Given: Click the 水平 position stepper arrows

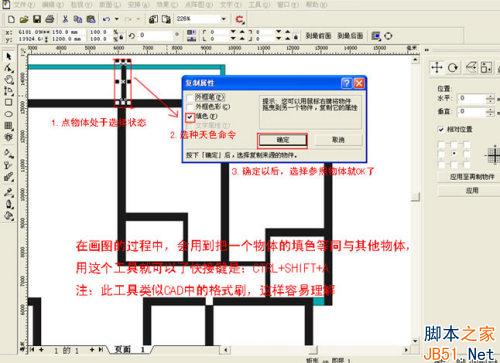Looking at the screenshot, I should 490,98.
